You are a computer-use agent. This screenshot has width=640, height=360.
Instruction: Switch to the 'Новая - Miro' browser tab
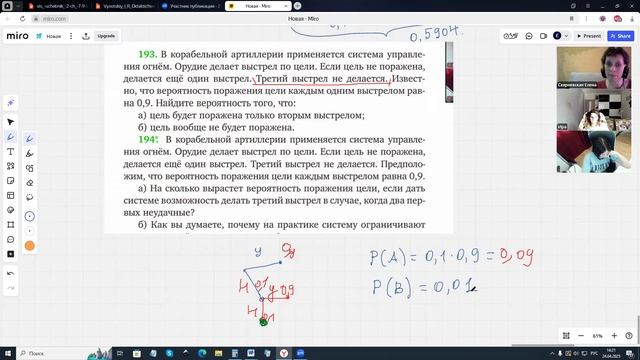pos(258,6)
